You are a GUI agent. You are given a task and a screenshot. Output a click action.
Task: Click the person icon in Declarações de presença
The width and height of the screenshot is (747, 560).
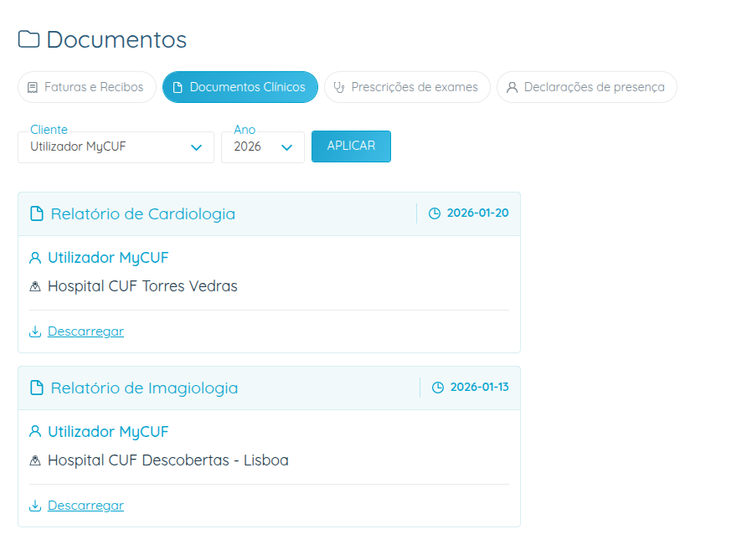[512, 88]
